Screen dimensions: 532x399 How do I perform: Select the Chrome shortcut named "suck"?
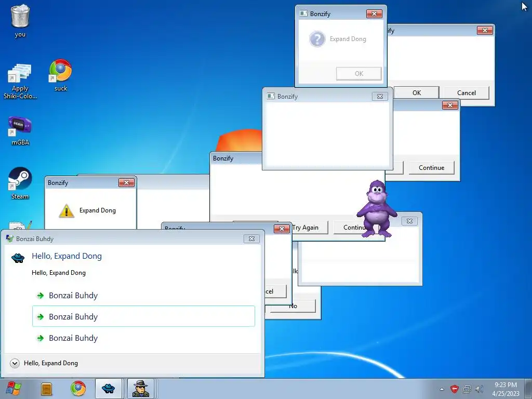[61, 75]
